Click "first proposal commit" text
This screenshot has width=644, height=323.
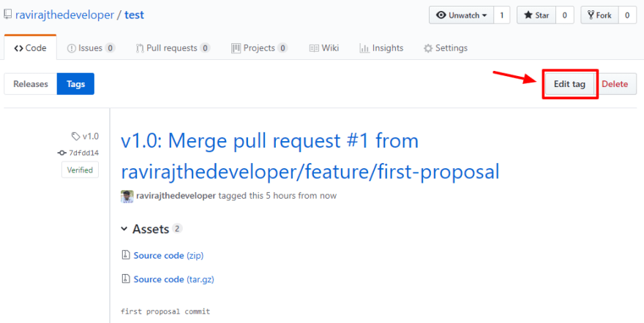coord(165,311)
